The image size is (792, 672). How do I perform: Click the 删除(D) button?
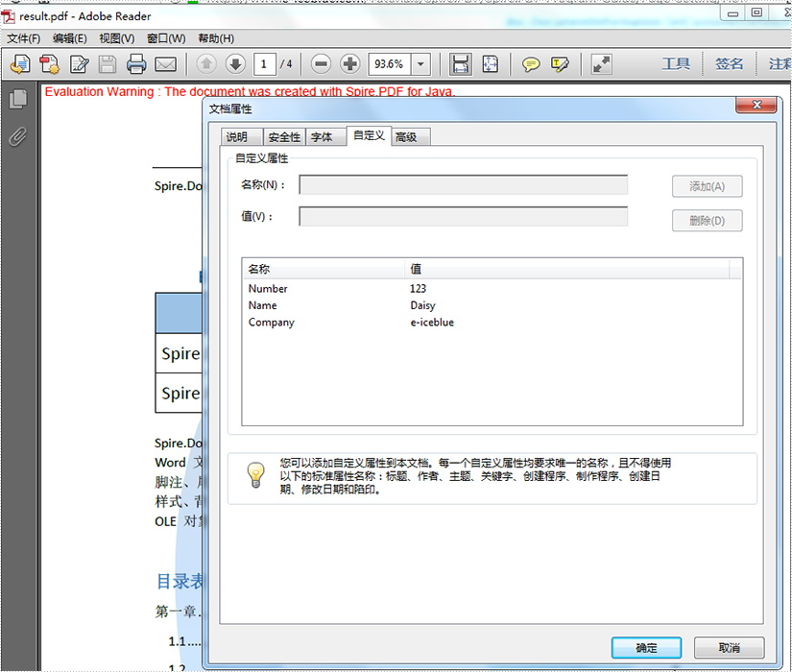tap(707, 221)
